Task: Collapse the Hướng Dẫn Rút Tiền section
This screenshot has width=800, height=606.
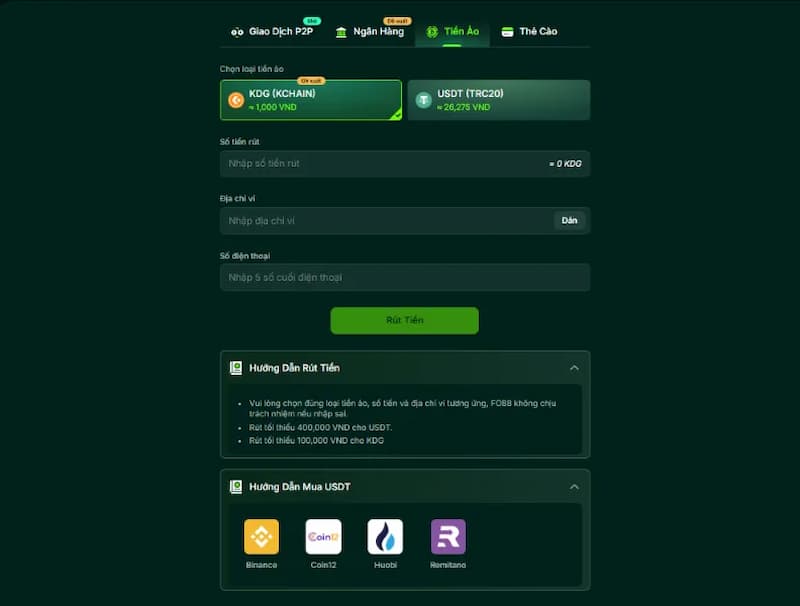Action: [574, 368]
